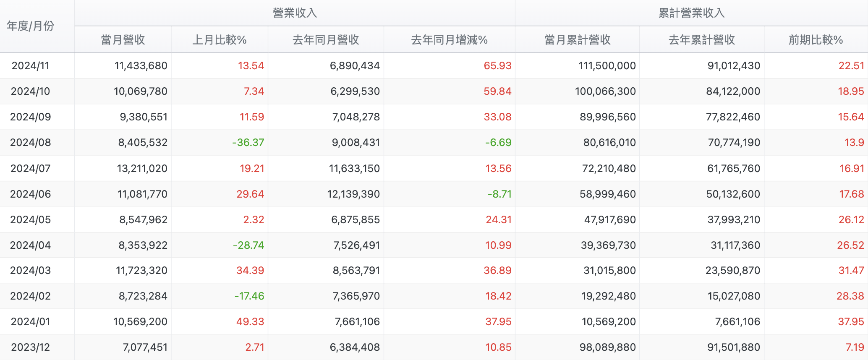This screenshot has width=868, height=360.
Task: Click last-year cumulative 77,822,460
Action: pos(733,117)
